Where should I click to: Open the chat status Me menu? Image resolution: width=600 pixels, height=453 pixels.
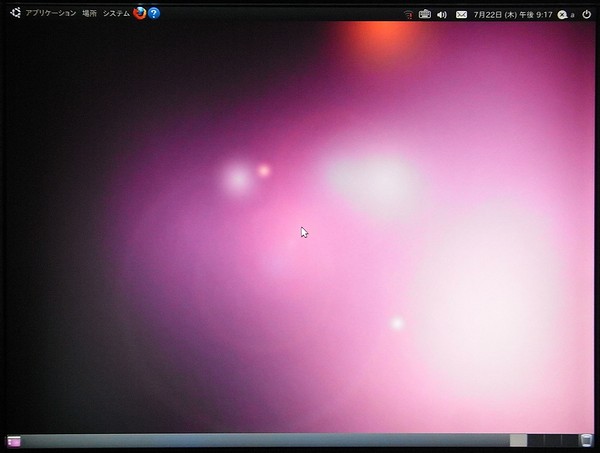566,15
